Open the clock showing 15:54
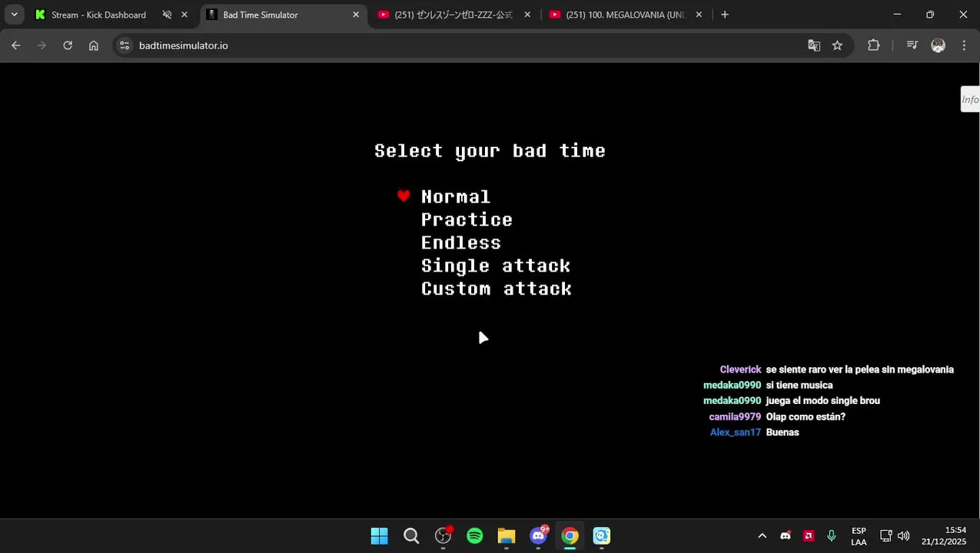This screenshot has width=980, height=553. pyautogui.click(x=944, y=536)
